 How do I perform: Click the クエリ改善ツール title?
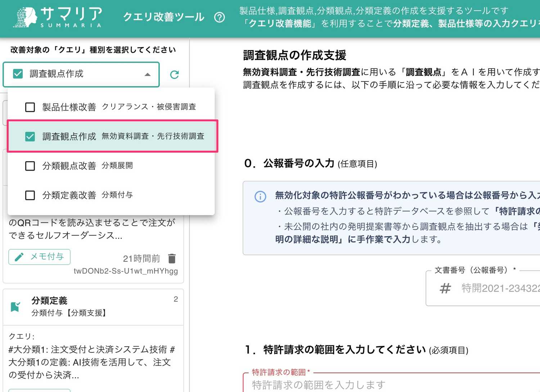164,17
